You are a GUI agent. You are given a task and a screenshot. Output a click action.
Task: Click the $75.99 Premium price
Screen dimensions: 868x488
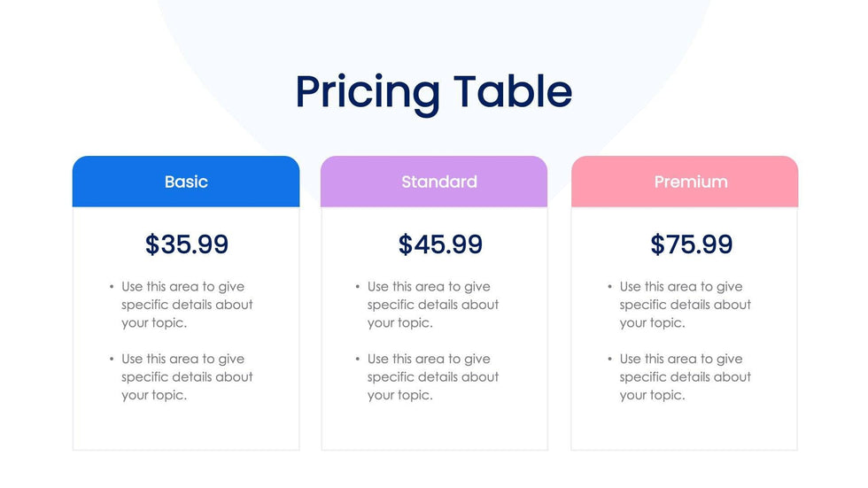[691, 244]
